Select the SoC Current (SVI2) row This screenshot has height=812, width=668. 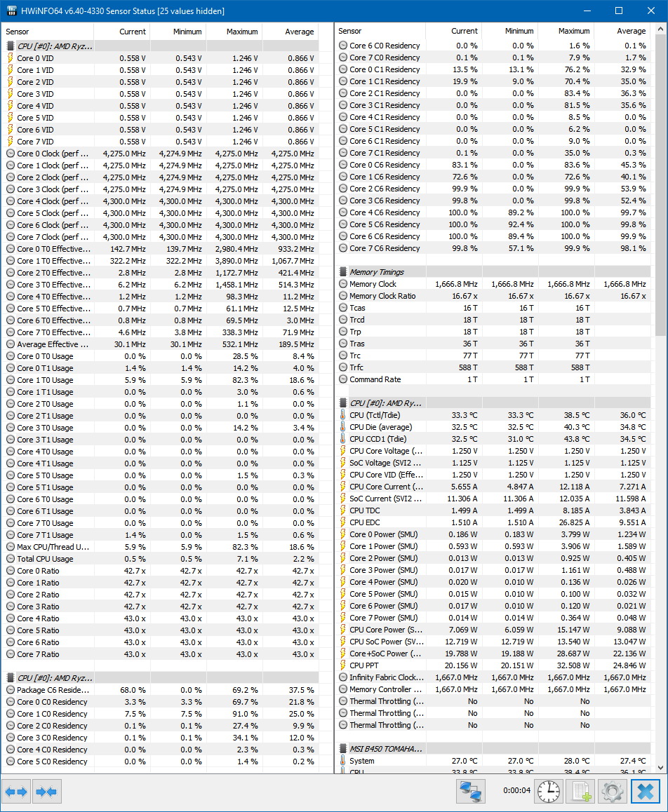[x=494, y=498]
